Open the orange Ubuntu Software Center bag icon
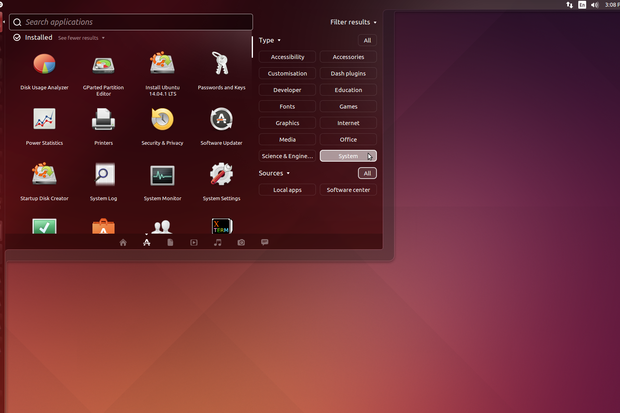620x413 pixels. [x=103, y=226]
